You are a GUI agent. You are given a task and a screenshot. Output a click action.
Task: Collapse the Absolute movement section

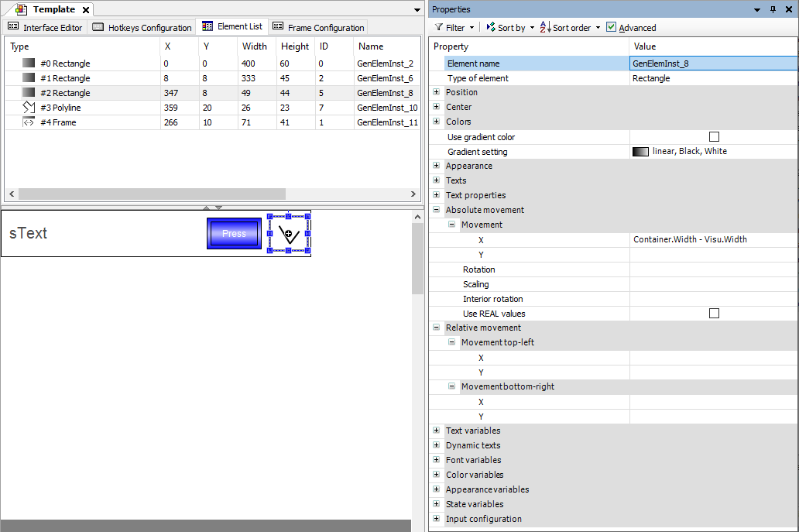point(437,210)
